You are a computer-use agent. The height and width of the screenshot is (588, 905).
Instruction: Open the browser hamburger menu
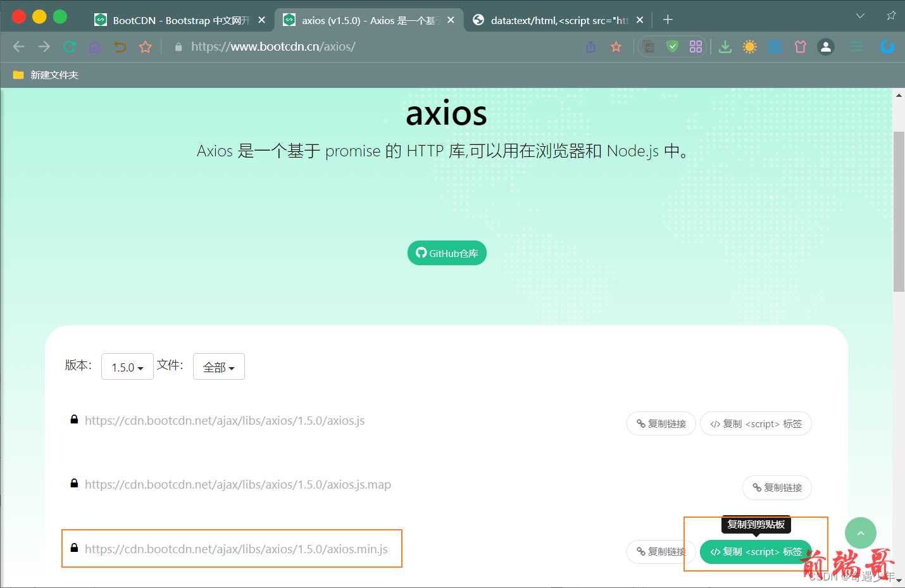(856, 47)
